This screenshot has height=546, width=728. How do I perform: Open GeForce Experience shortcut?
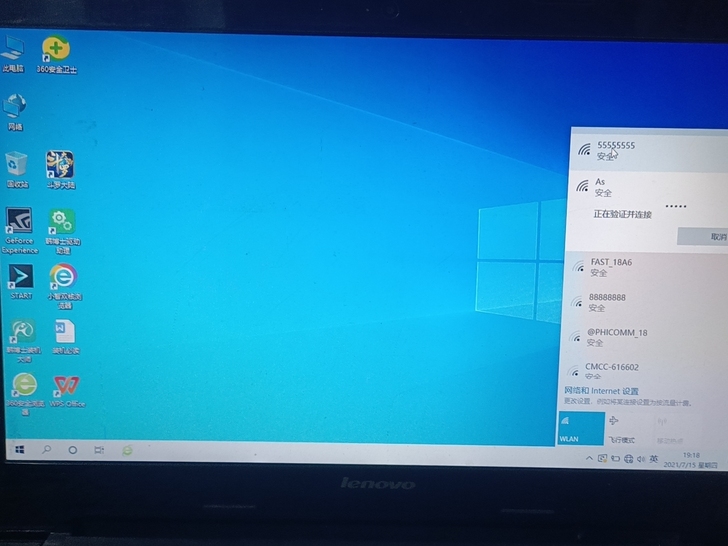click(19, 231)
